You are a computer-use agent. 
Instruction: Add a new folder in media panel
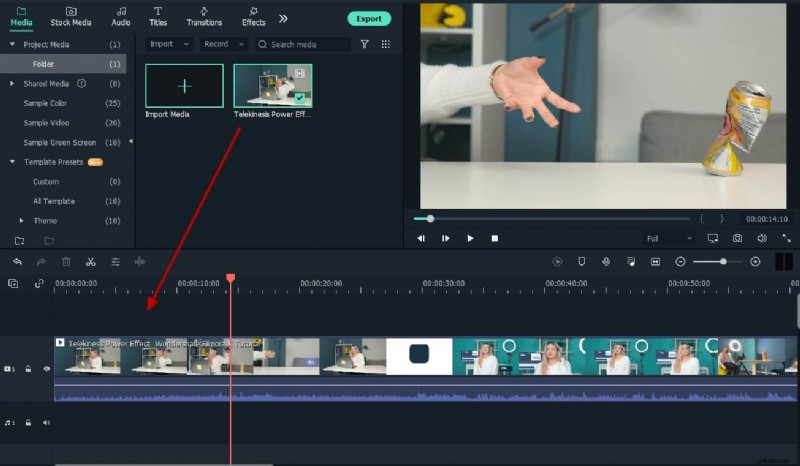[x=19, y=240]
